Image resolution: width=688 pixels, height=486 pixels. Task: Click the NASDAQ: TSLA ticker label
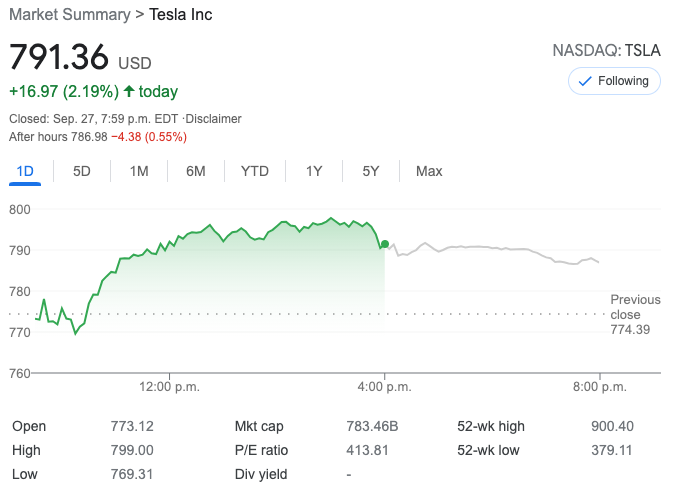tap(606, 50)
